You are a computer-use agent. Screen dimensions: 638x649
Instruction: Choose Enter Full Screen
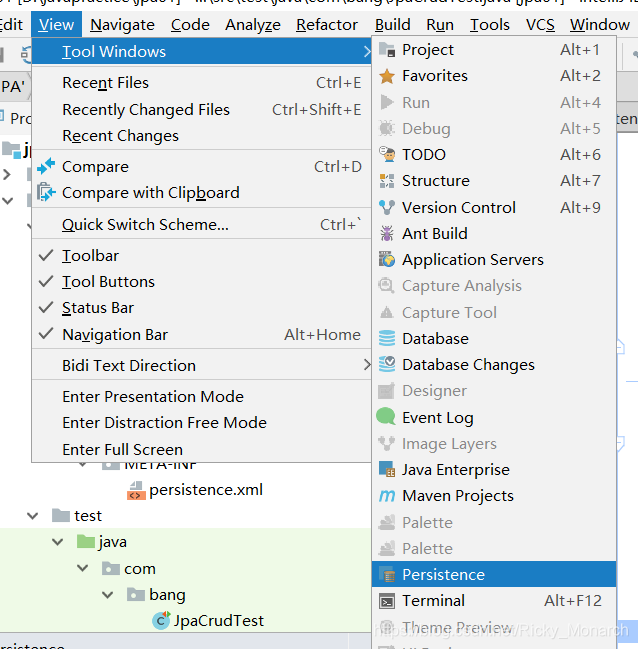201,449
